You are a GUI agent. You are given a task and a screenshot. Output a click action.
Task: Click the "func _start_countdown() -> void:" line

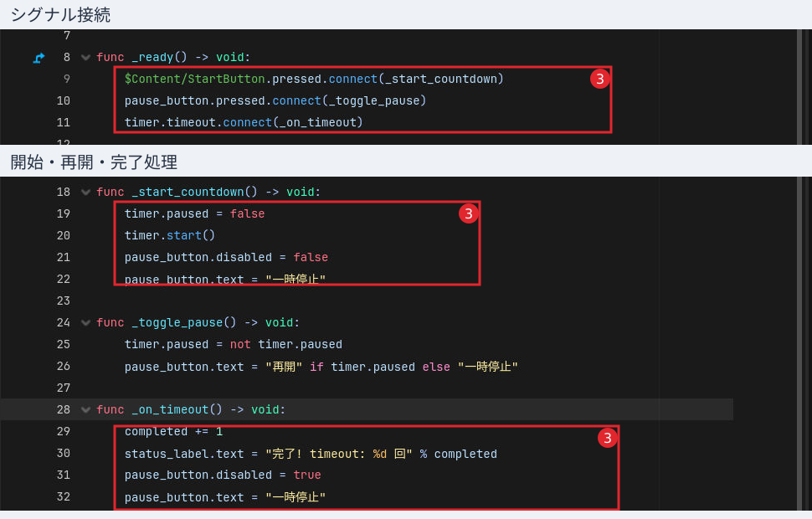(208, 192)
